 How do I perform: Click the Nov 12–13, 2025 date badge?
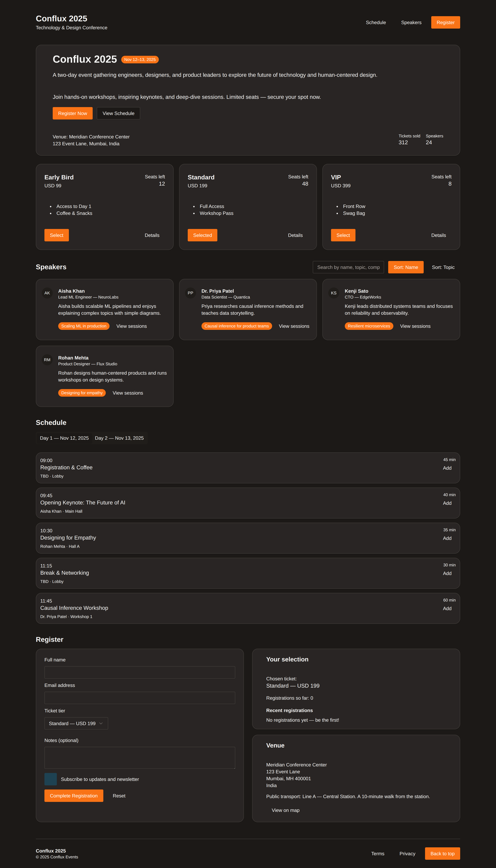(x=140, y=60)
